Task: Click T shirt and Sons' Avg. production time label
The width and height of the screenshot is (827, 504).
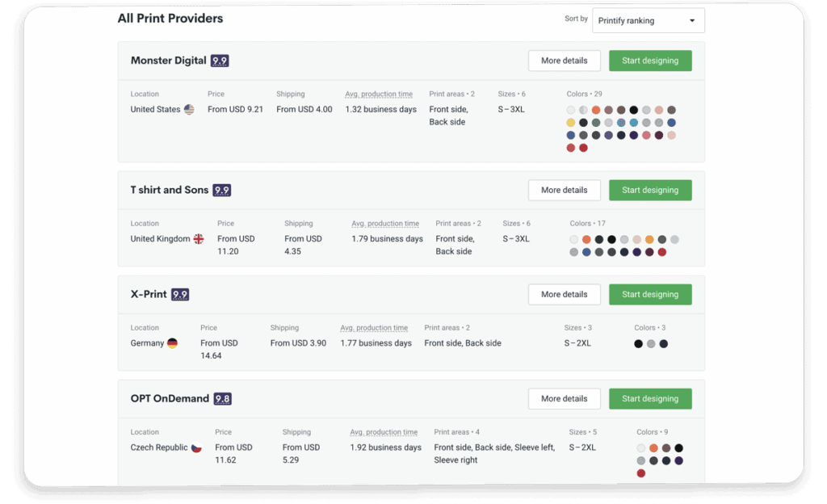Action: 385,224
